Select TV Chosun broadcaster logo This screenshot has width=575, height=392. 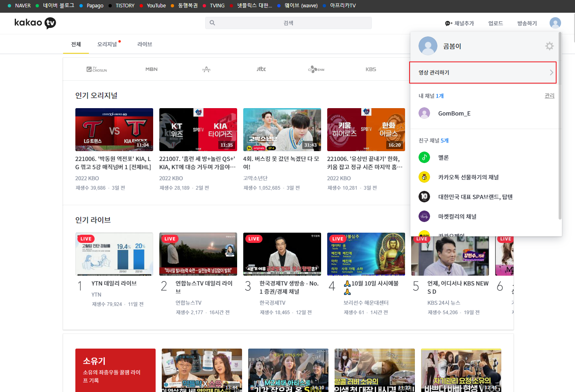[97, 69]
